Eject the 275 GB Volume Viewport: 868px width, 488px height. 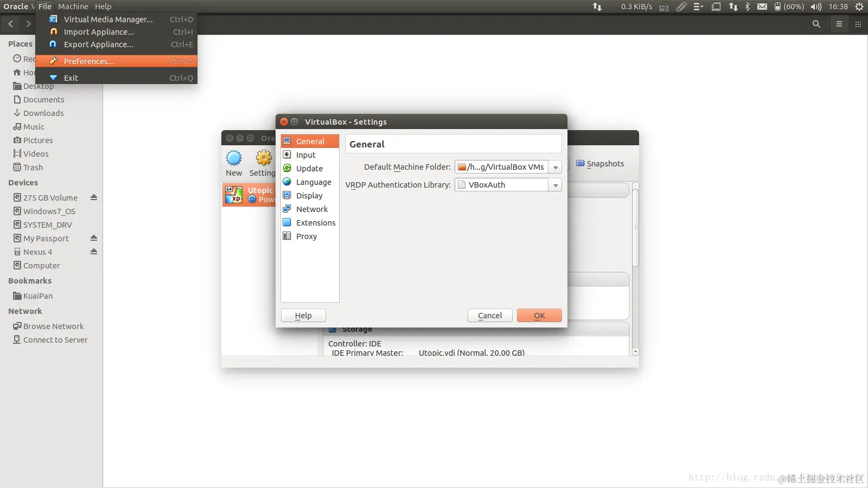[x=94, y=197]
